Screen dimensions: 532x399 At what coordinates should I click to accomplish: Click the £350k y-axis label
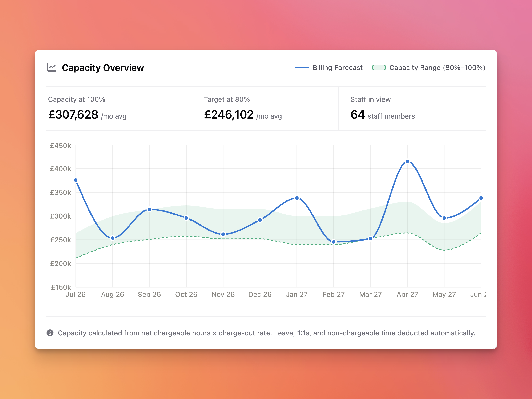(60, 192)
